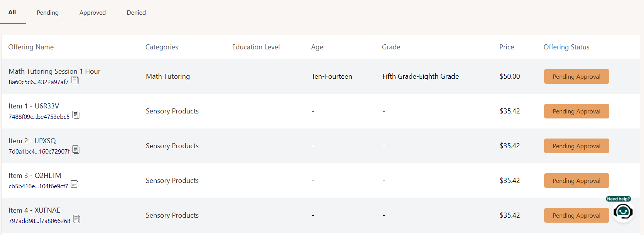Open the Item 4 - XUFNAE offering

pos(34,210)
